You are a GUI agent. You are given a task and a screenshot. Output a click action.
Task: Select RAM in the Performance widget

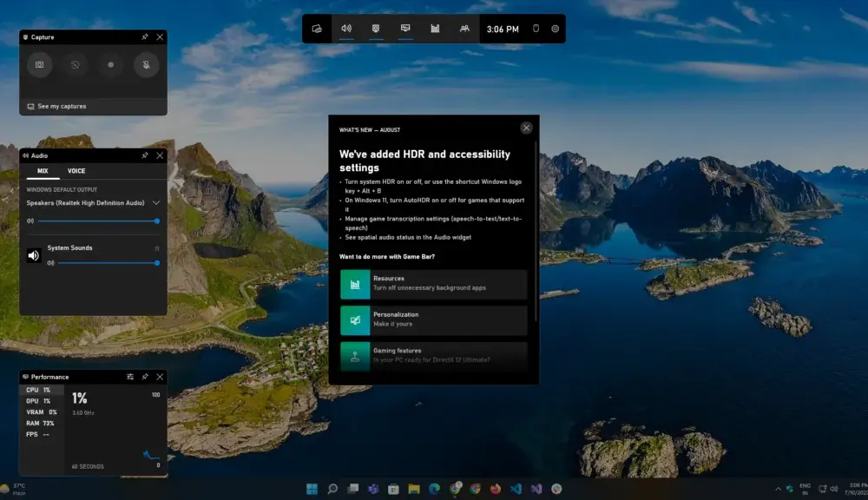(42, 423)
